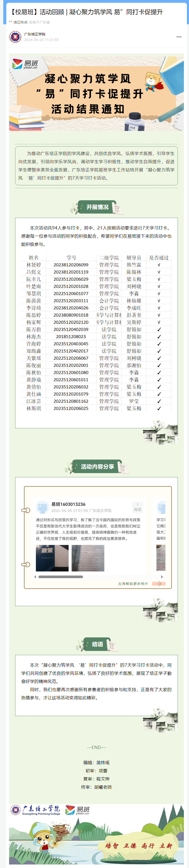Viewport: 189px width, 868px height.
Task: Click the second post's partially visible avatar
Action: 161,507
